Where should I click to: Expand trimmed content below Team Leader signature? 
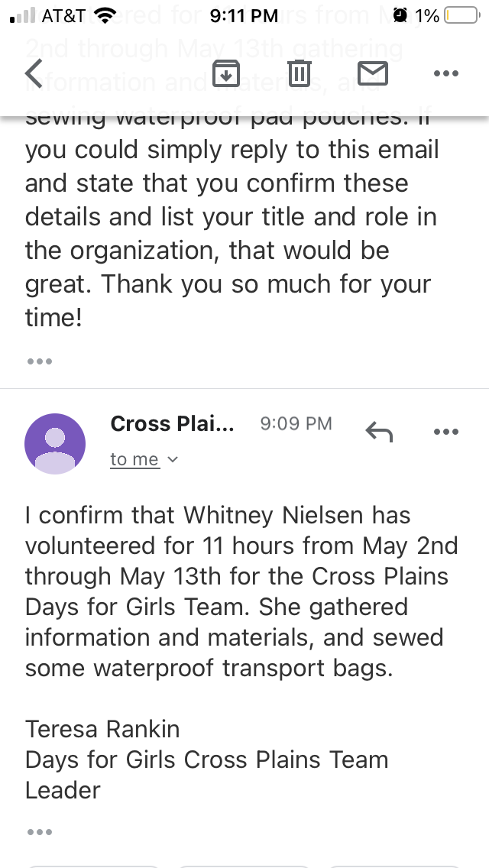(39, 832)
